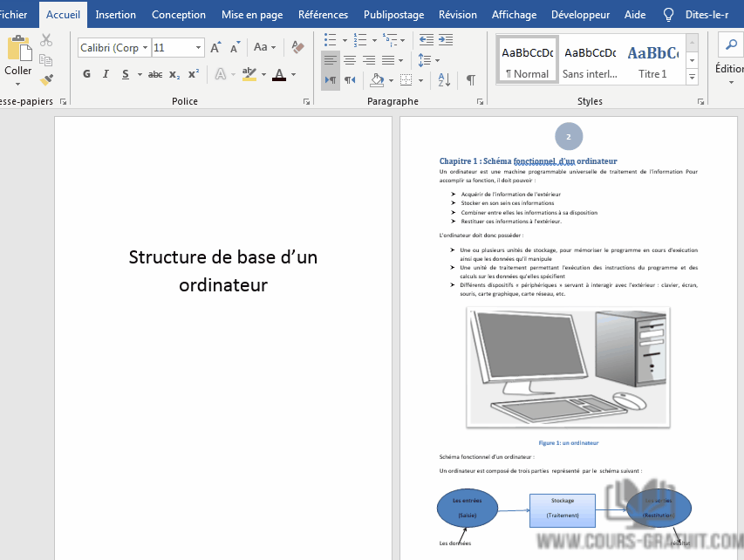Activate the format painter brush
The width and height of the screenshot is (744, 560).
(46, 79)
